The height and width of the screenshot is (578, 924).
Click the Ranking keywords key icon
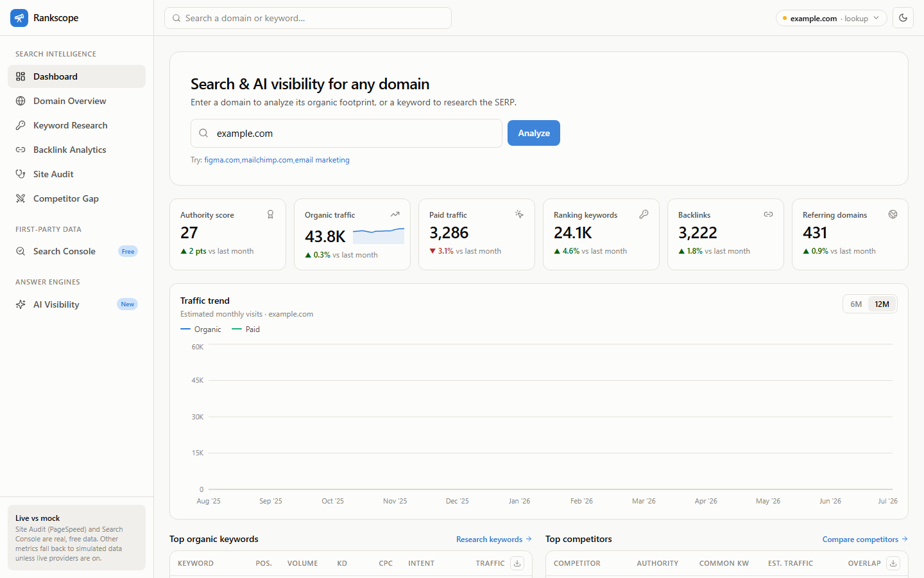pyautogui.click(x=644, y=215)
